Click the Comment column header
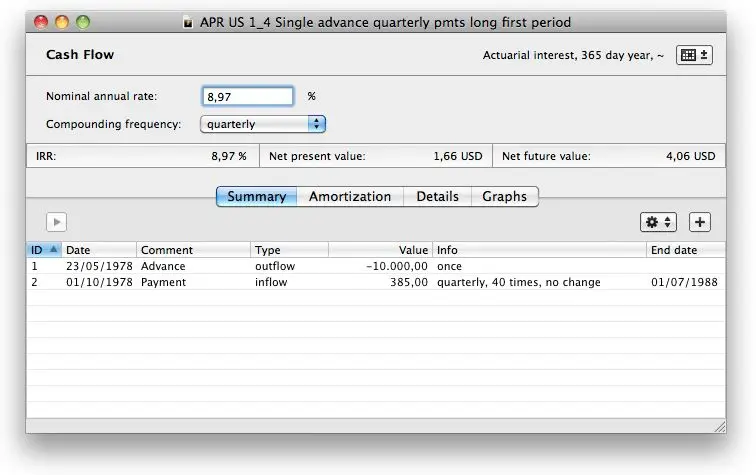Screen dimensions: 756x475 tap(193, 250)
